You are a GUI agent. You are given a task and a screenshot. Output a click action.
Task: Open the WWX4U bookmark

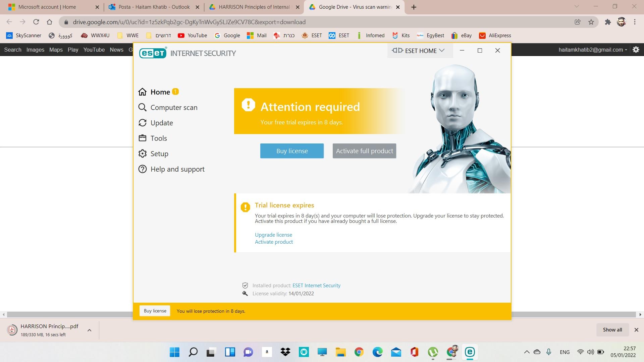(95, 36)
